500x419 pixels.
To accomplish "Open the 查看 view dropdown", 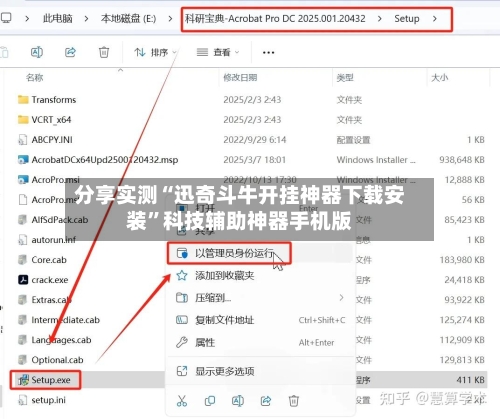I will tap(218, 52).
